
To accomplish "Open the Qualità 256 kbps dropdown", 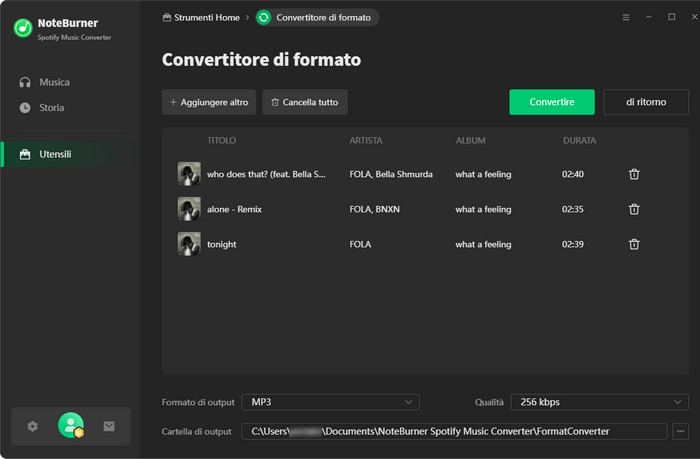I will tap(600, 402).
